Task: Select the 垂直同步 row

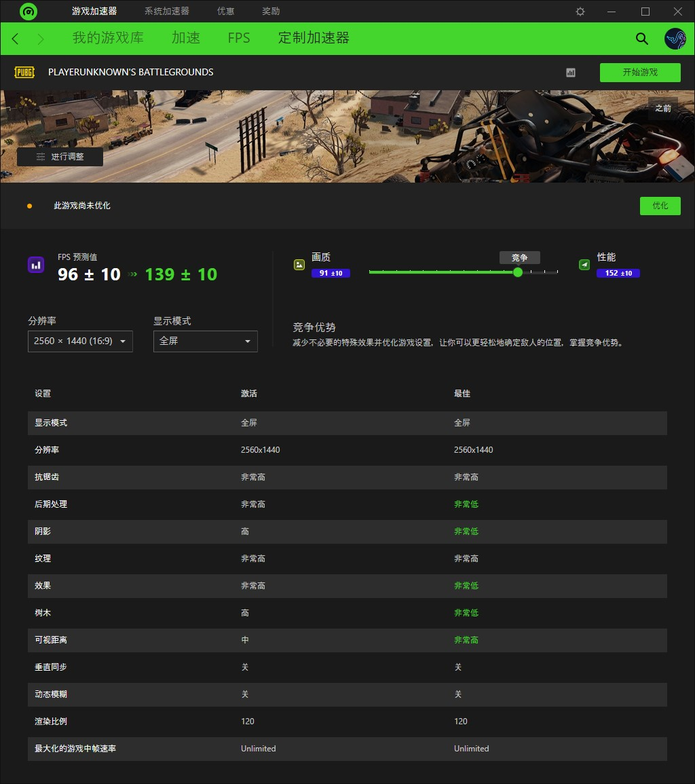Action: click(347, 667)
